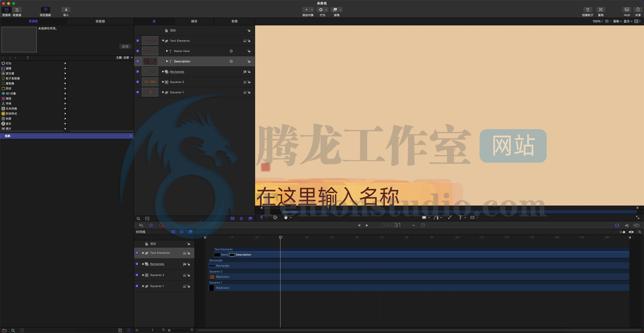Open the Theme 主题 全部 dropdown
Viewport: 644px width, 333px height.
(124, 58)
